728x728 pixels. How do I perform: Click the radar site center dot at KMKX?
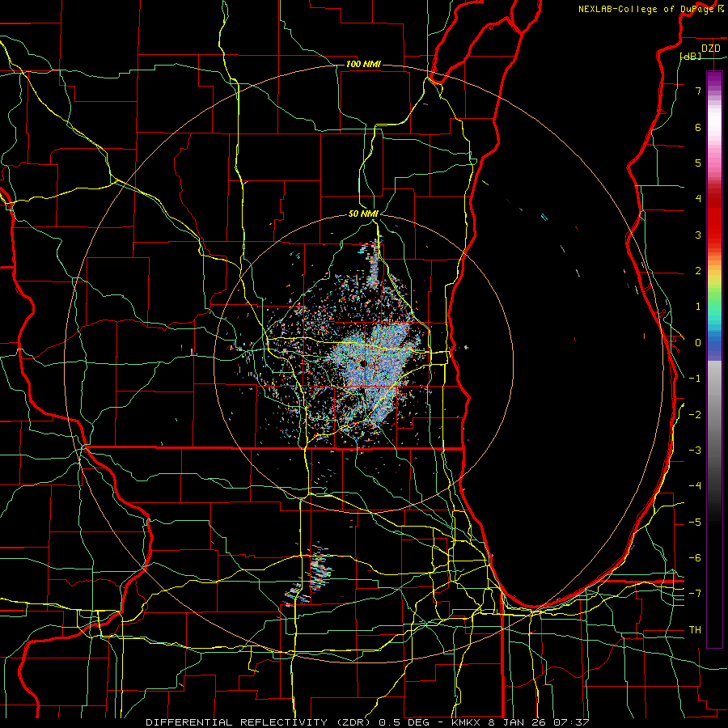coord(363,363)
